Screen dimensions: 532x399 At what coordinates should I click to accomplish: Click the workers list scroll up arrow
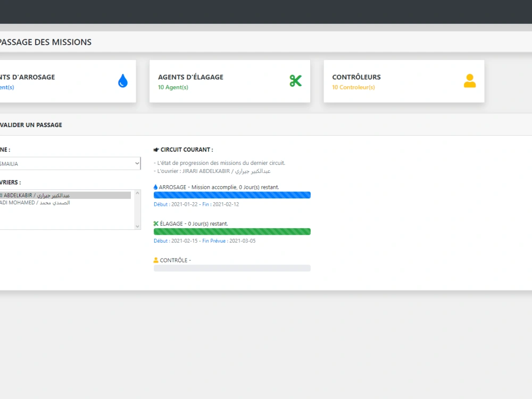point(137,193)
